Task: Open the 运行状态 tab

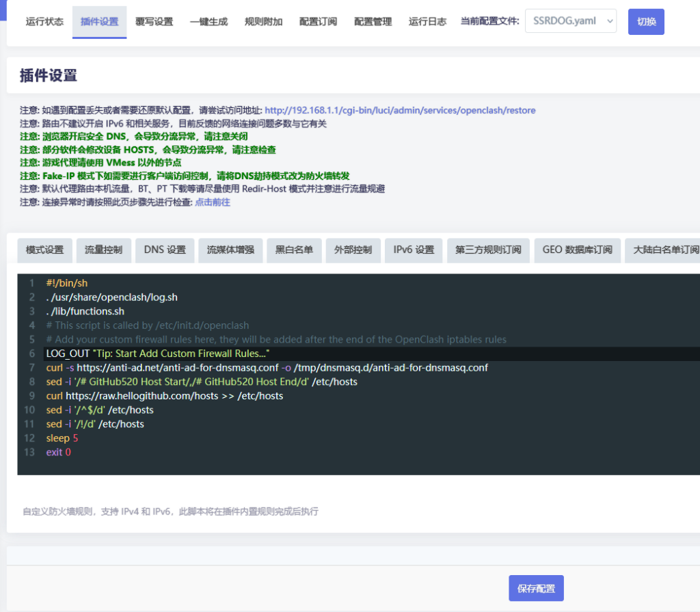Action: coord(44,22)
